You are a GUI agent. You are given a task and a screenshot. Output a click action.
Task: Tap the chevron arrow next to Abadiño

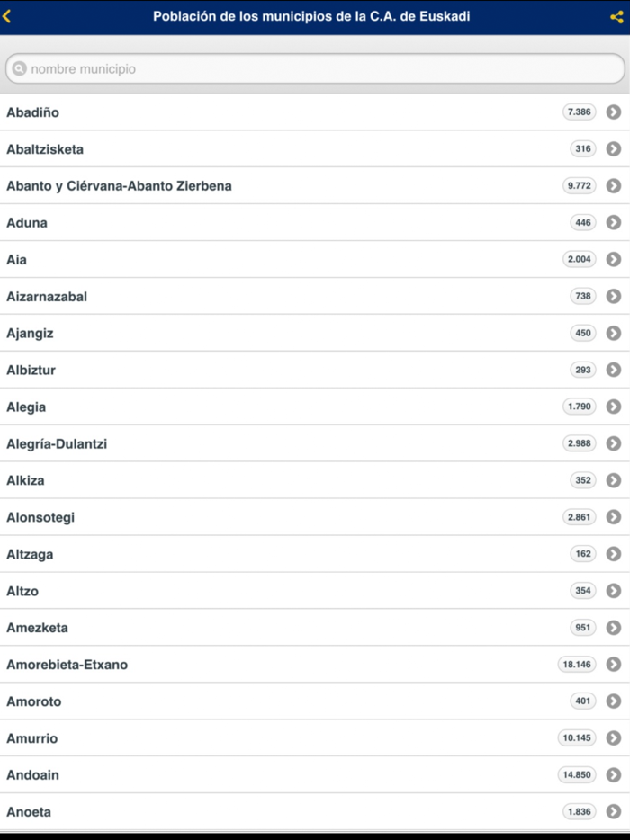click(x=614, y=112)
